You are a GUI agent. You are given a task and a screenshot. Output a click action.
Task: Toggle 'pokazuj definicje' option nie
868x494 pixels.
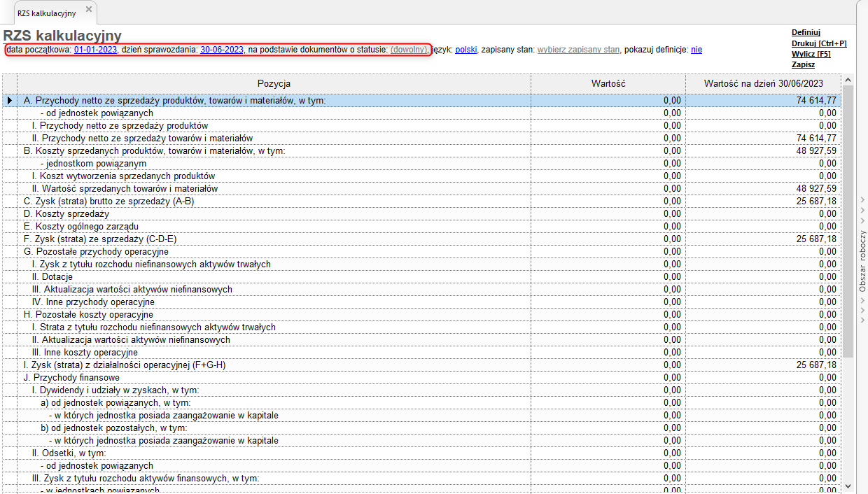coord(696,50)
